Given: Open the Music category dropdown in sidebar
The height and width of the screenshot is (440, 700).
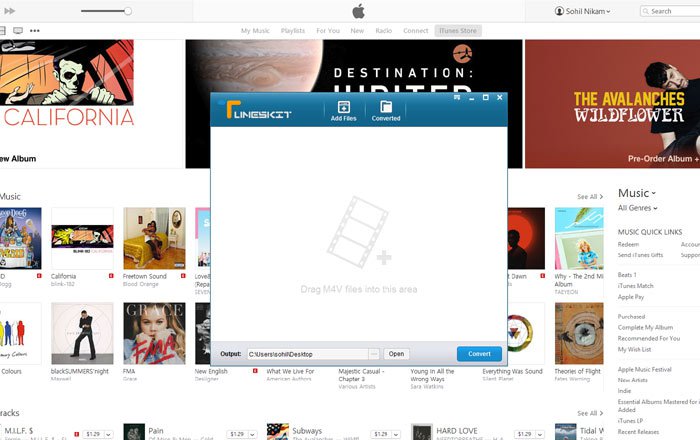Looking at the screenshot, I should [x=637, y=193].
